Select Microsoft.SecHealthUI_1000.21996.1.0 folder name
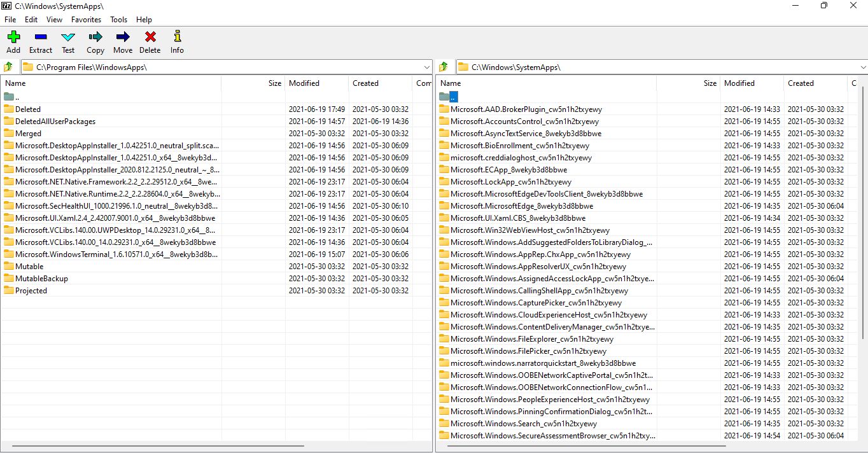 (x=116, y=206)
